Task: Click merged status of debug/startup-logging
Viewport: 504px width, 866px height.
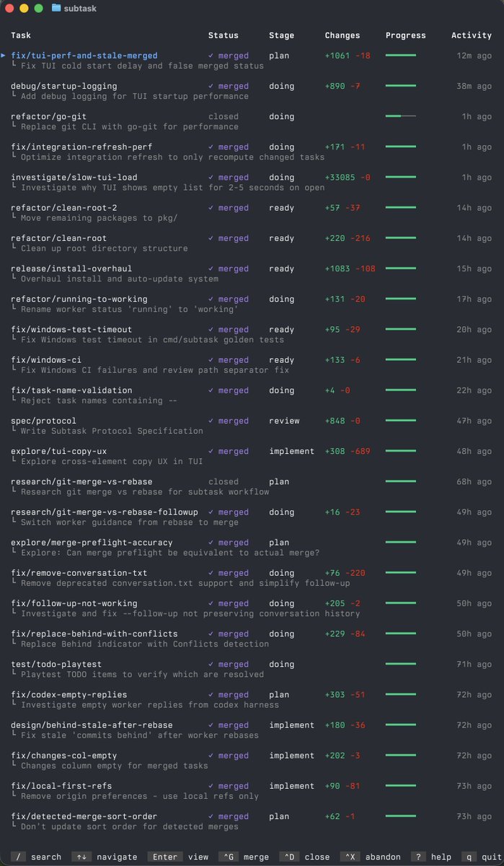Action: point(229,86)
